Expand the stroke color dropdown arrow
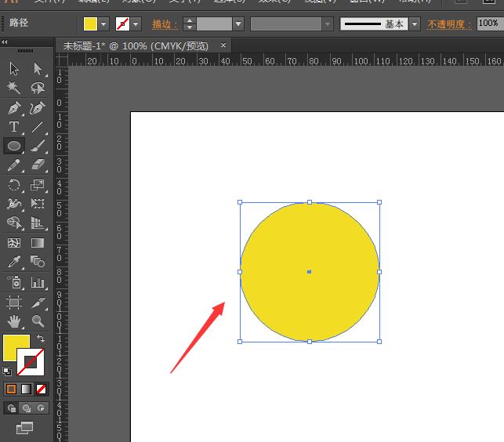 (x=136, y=24)
